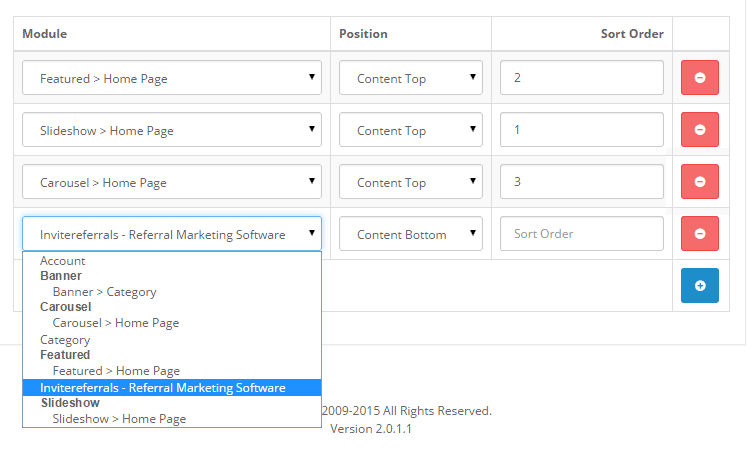
Task: Click the Version 2.0.1.1 footer text
Action: coord(371,429)
